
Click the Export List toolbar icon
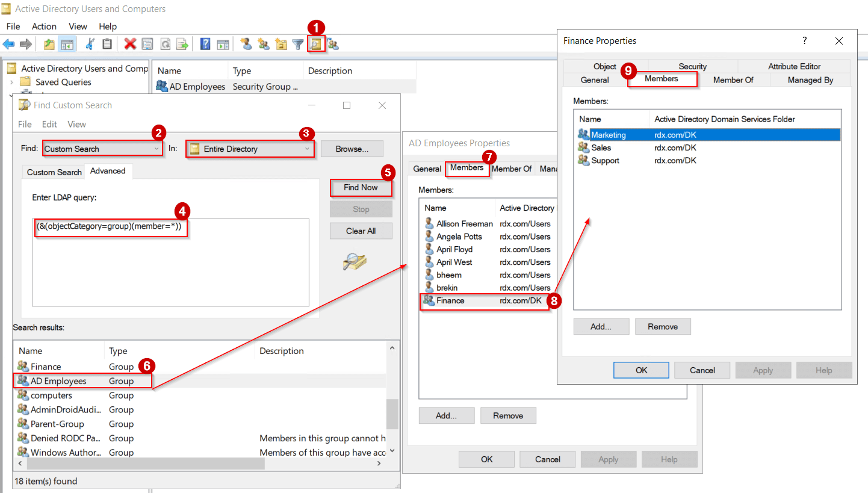point(182,43)
